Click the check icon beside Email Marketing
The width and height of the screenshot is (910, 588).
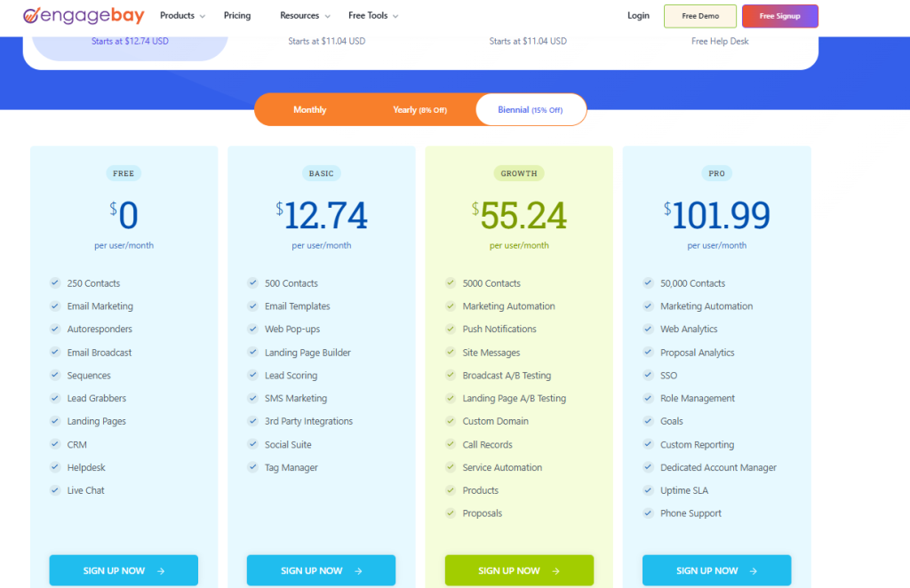[x=55, y=306]
